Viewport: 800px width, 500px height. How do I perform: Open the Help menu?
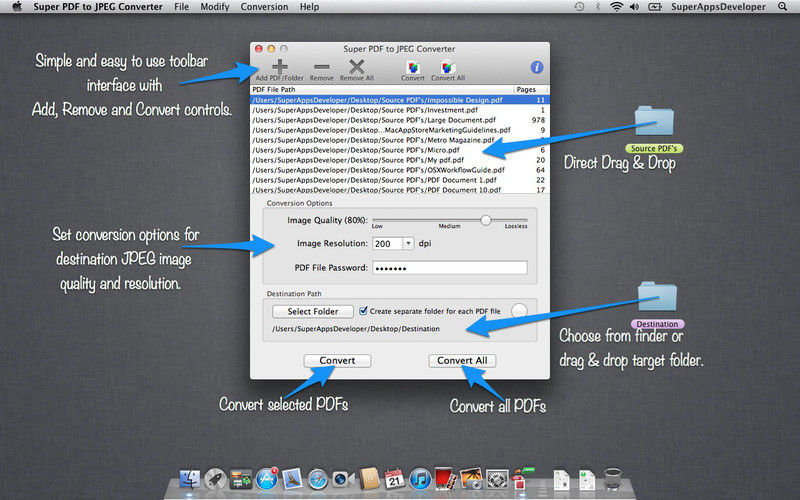pos(309,7)
